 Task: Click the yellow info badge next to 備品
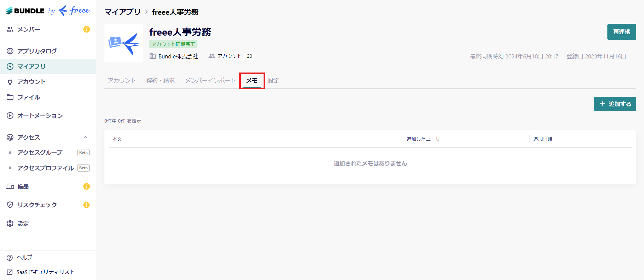(87, 186)
